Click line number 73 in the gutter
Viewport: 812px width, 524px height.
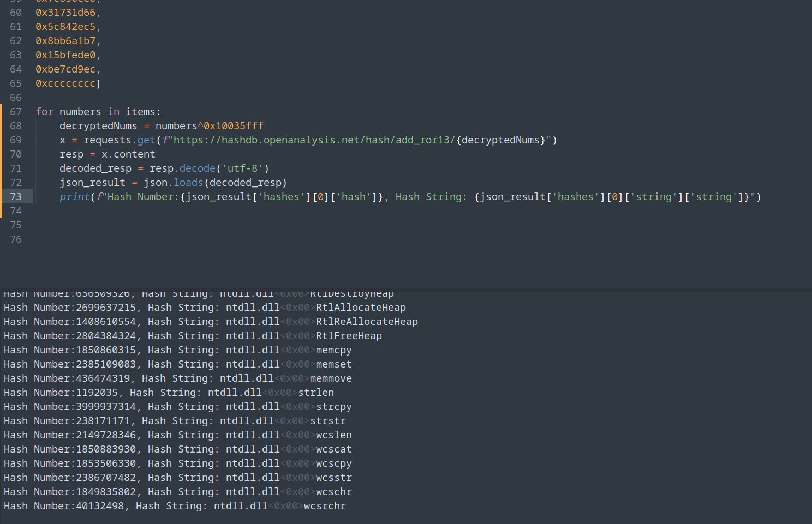click(16, 196)
